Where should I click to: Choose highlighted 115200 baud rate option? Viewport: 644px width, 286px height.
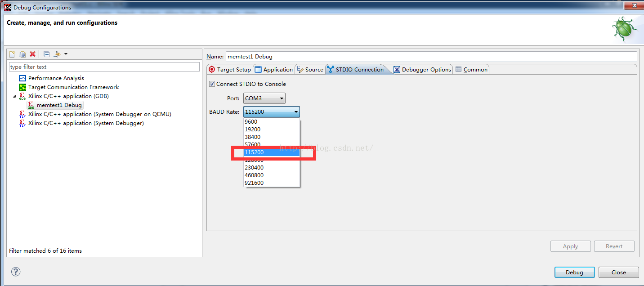pos(272,152)
